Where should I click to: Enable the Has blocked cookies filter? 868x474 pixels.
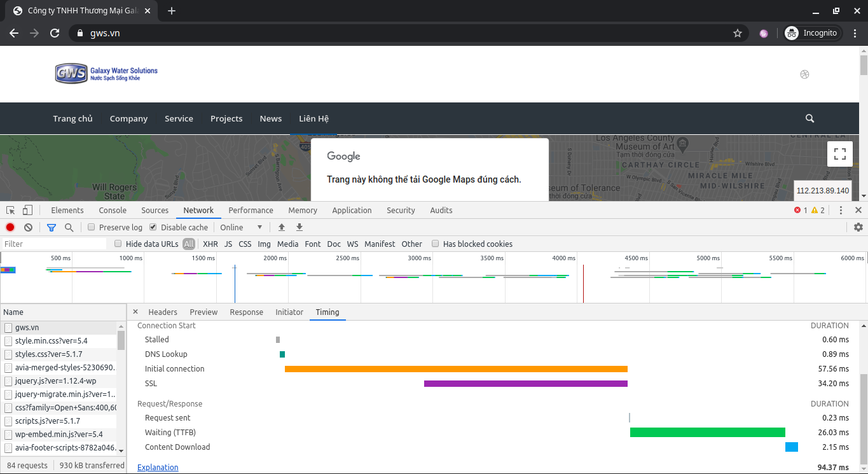point(435,244)
